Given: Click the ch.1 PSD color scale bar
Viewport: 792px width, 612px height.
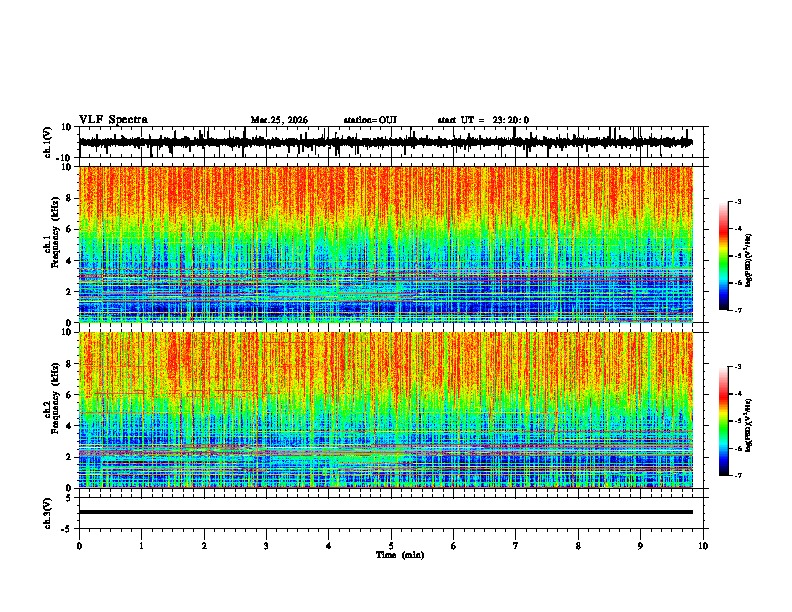Looking at the screenshot, I should click(723, 256).
